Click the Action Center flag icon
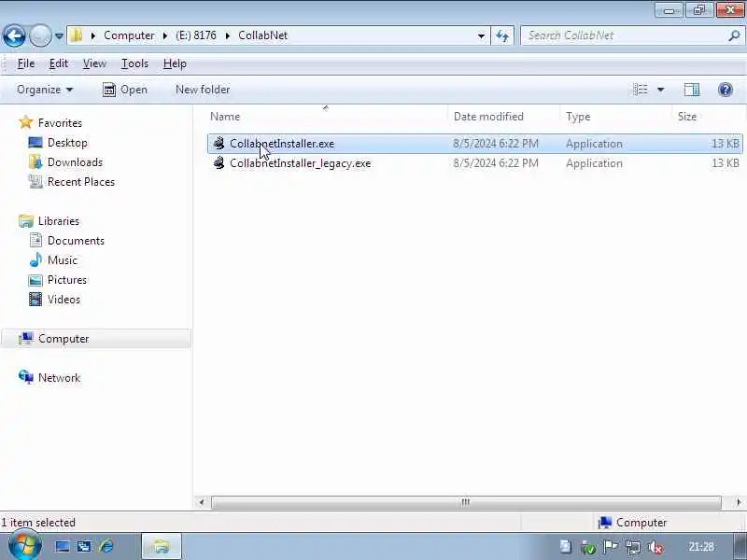 point(611,547)
